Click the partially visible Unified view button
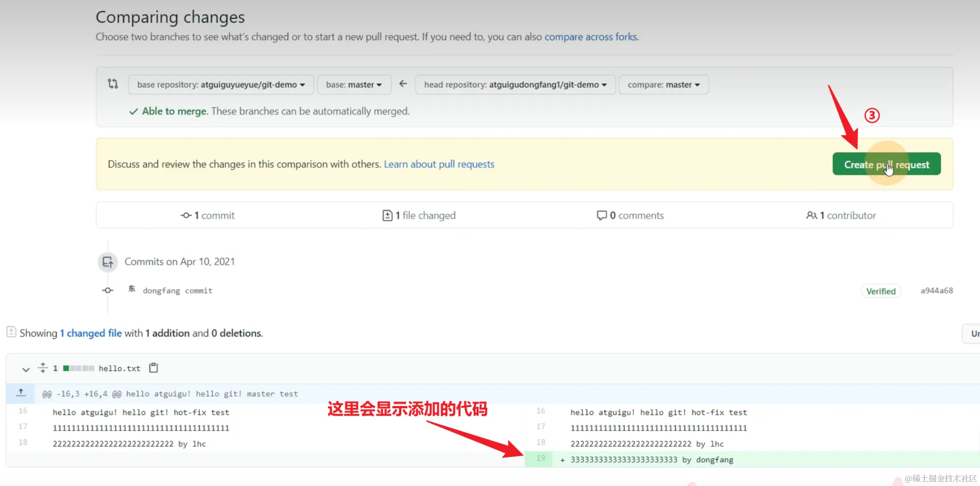Screen dimensions: 980x486 (972, 333)
